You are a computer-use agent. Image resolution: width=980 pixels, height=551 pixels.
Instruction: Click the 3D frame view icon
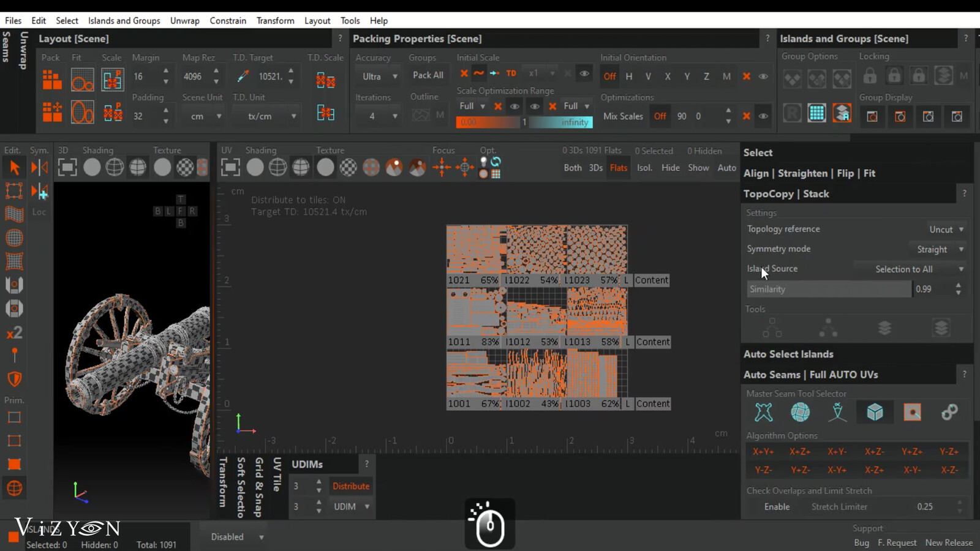click(x=67, y=167)
